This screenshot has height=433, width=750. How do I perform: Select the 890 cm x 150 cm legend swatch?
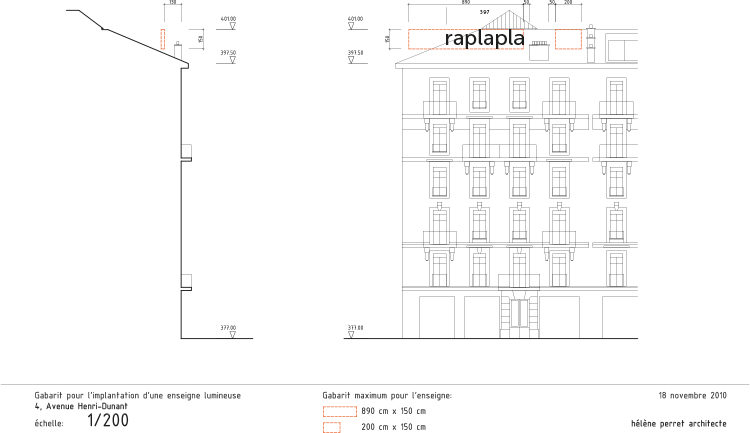[339, 411]
